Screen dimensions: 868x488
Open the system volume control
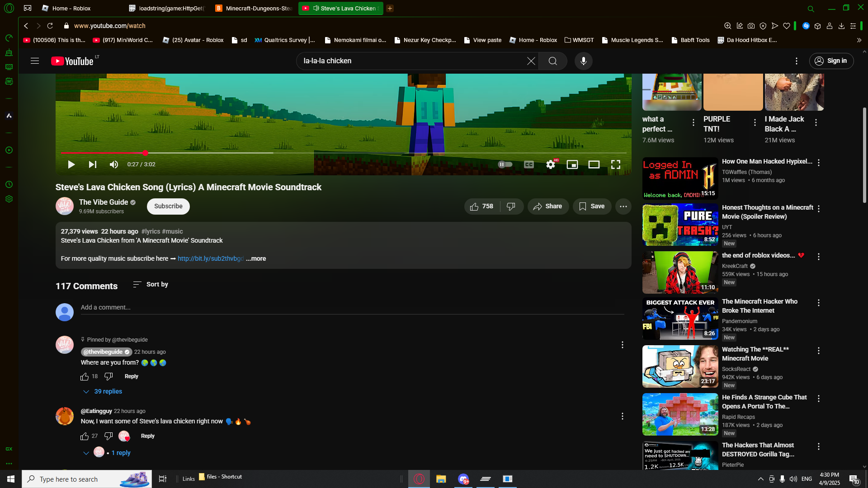coord(793,479)
